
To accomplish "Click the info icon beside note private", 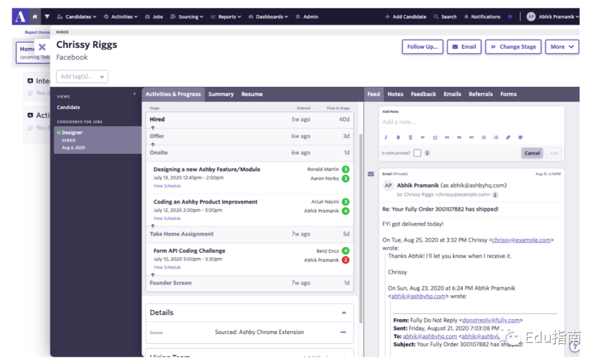I will 427,153.
